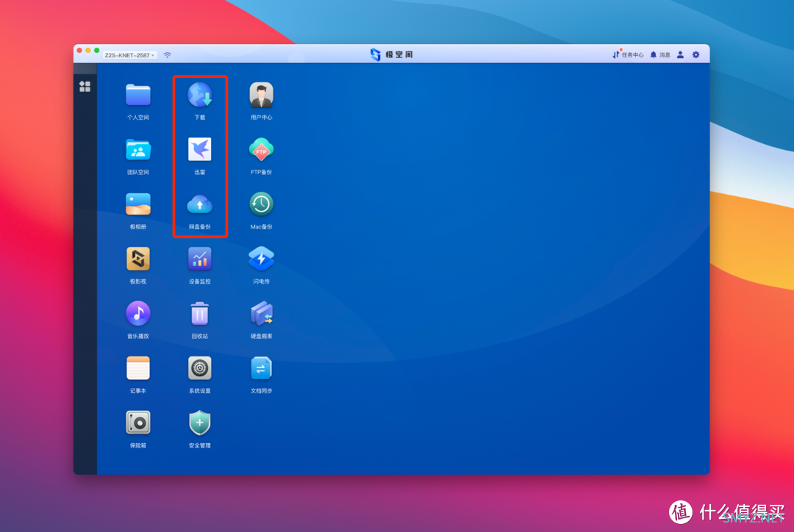Image resolution: width=794 pixels, height=532 pixels.
Task: Open the 任务中心 task center
Action: [628, 54]
